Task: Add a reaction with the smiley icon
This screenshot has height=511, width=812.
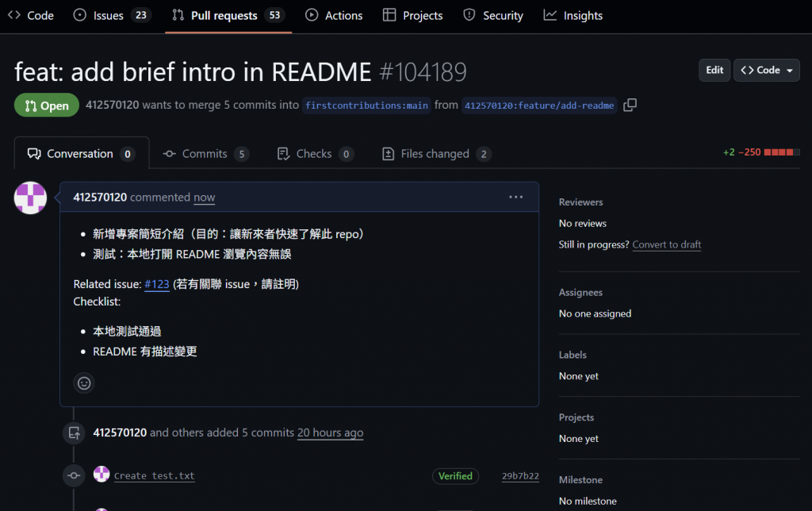Action: coord(84,383)
